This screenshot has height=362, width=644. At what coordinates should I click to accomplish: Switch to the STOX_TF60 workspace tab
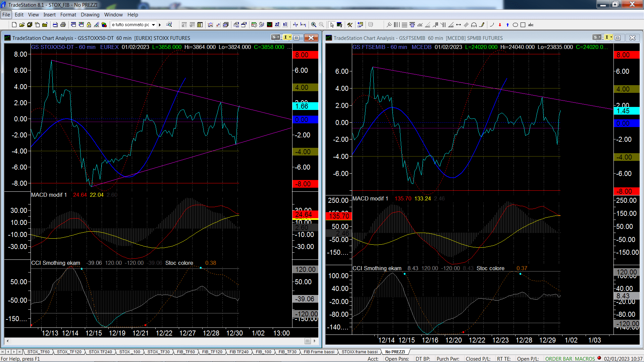click(x=38, y=352)
